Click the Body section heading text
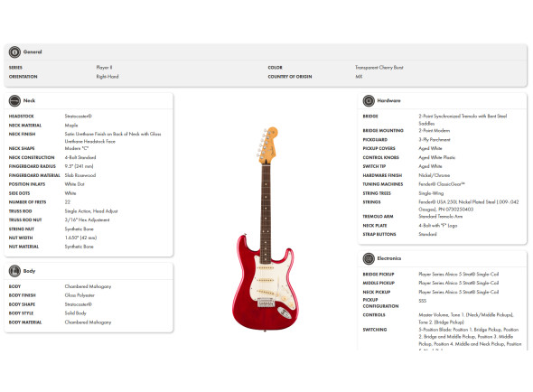 (x=29, y=271)
